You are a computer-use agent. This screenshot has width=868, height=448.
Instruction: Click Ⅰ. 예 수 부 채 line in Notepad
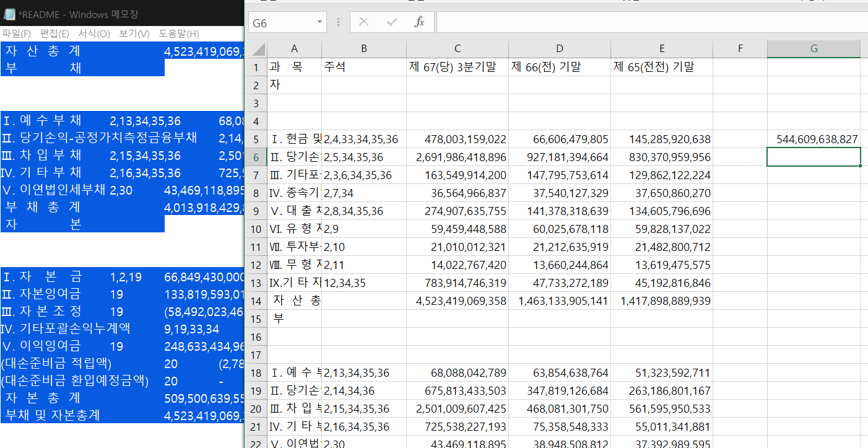pyautogui.click(x=122, y=120)
